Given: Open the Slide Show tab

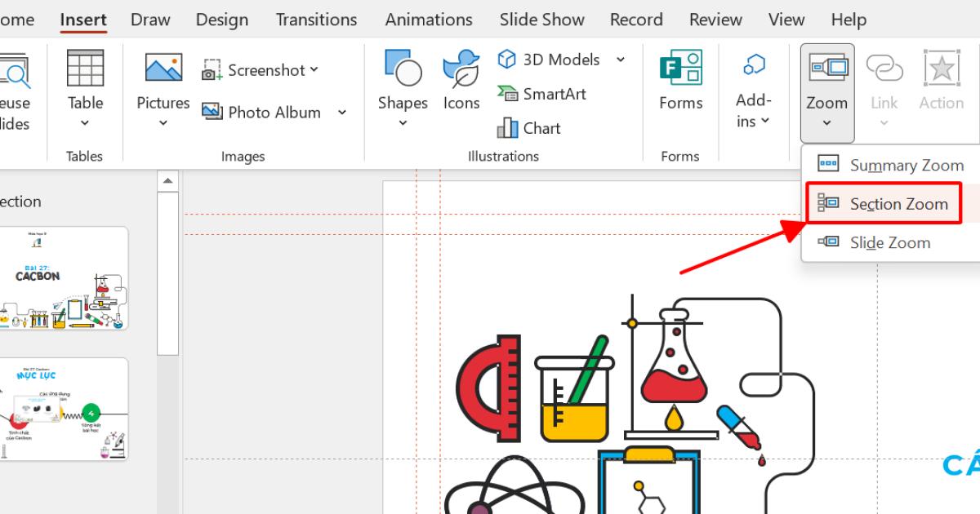Looking at the screenshot, I should [x=541, y=19].
